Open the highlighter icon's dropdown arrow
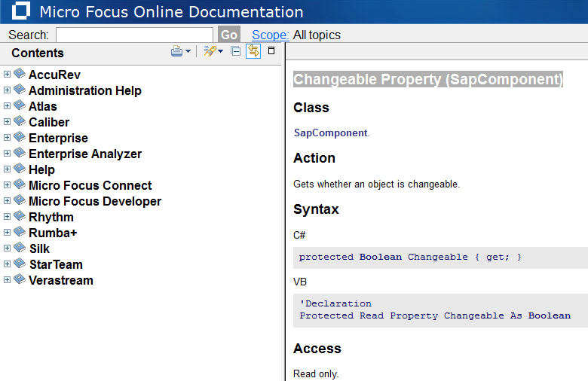 click(x=220, y=52)
